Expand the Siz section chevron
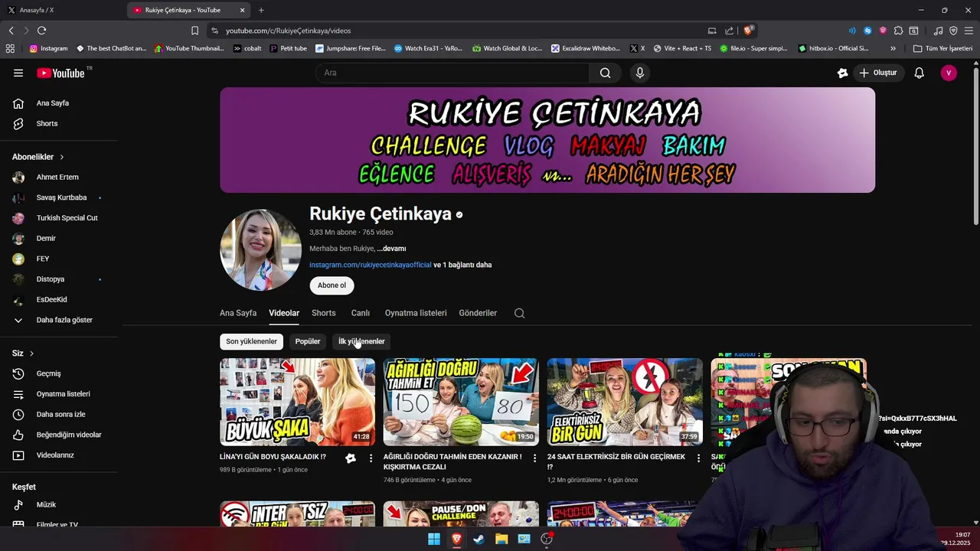 pos(32,354)
